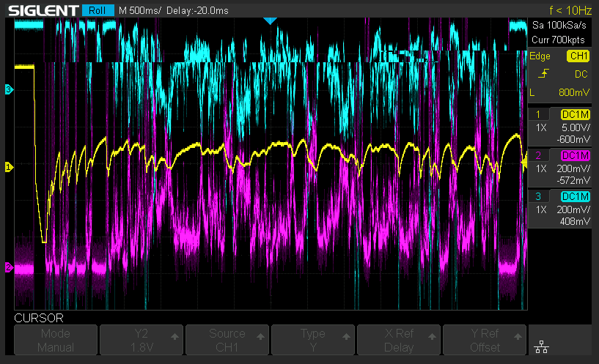This screenshot has width=599, height=364.
Task: Open X Ref Delay option
Action: (x=398, y=340)
